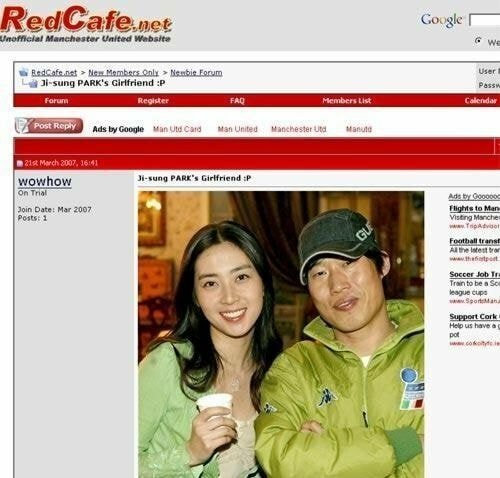
Task: Select the Web search radio button
Action: pos(478,41)
